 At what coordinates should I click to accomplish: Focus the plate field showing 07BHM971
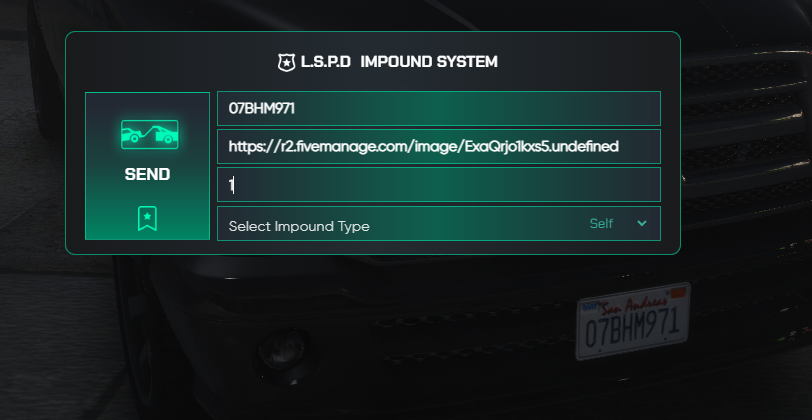(x=439, y=108)
